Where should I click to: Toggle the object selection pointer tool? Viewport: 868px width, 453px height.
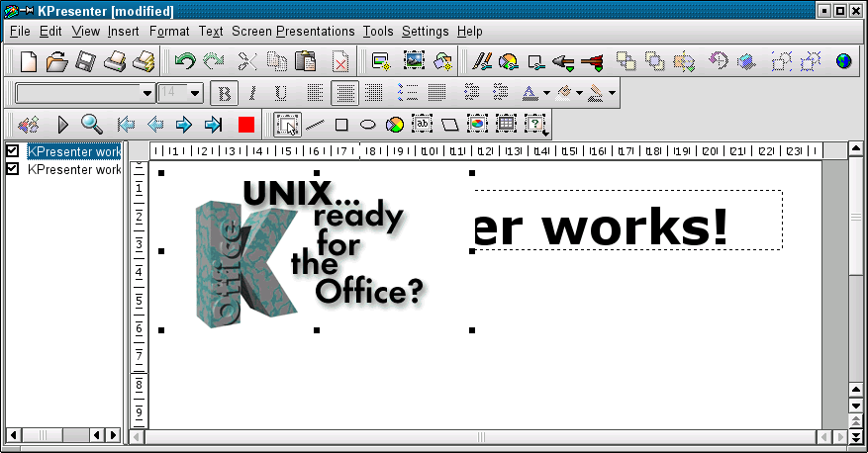click(287, 125)
